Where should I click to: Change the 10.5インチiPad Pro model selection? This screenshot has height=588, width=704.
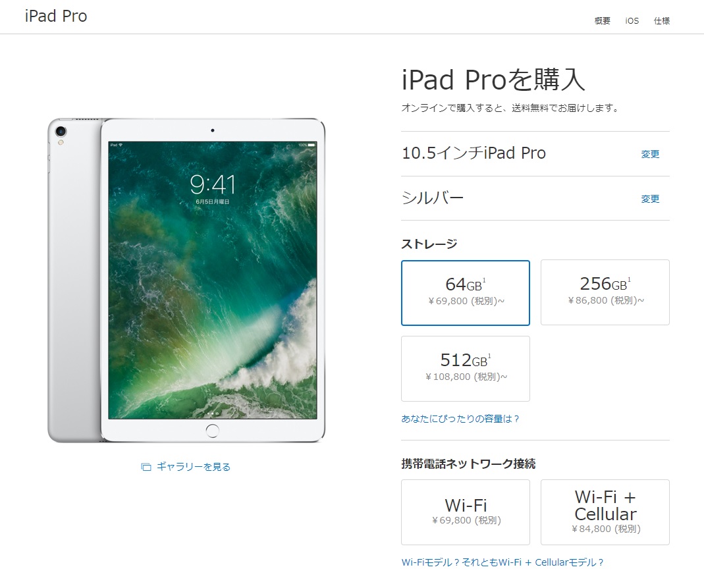click(x=650, y=154)
